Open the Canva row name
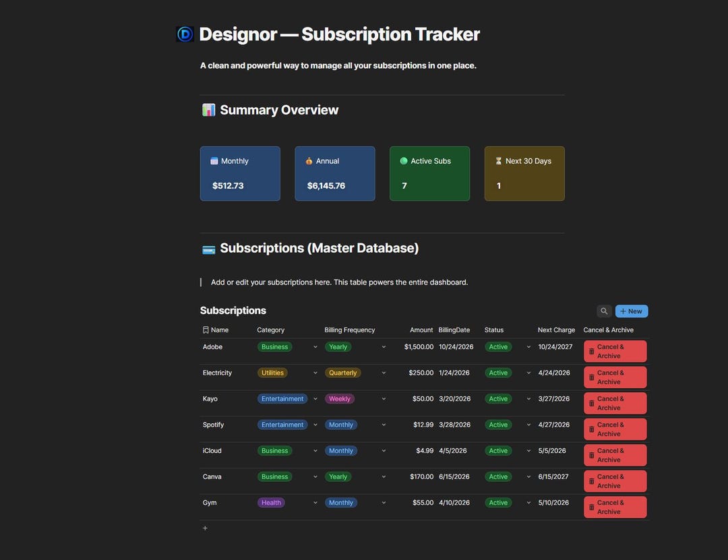The height and width of the screenshot is (560, 728). click(212, 477)
